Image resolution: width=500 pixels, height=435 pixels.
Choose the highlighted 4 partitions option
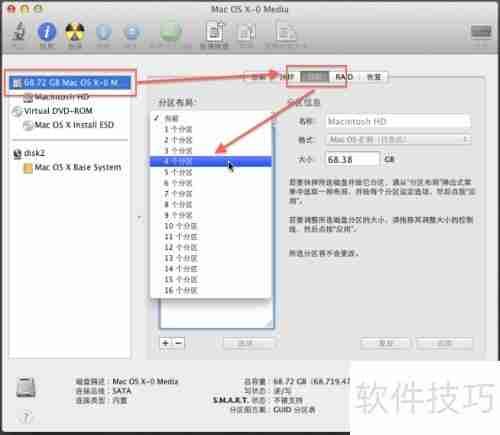coord(211,161)
